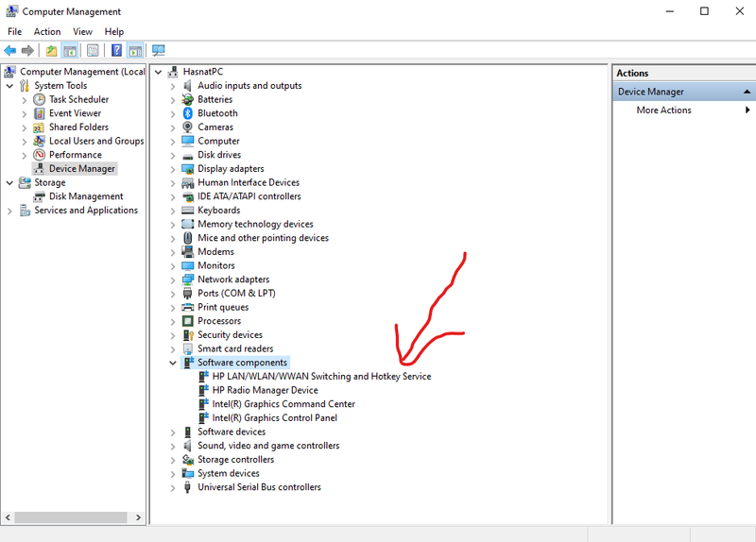
Task: Select Smart card readers category
Action: (x=235, y=348)
